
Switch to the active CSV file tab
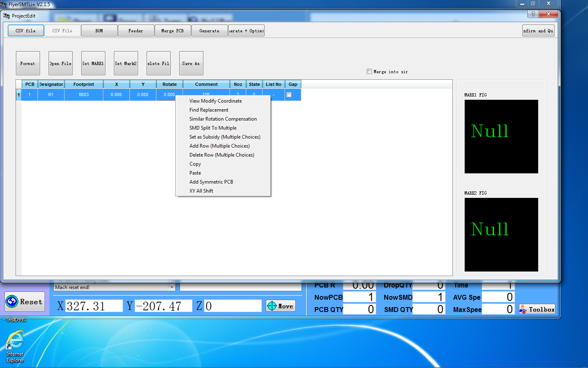coord(26,31)
